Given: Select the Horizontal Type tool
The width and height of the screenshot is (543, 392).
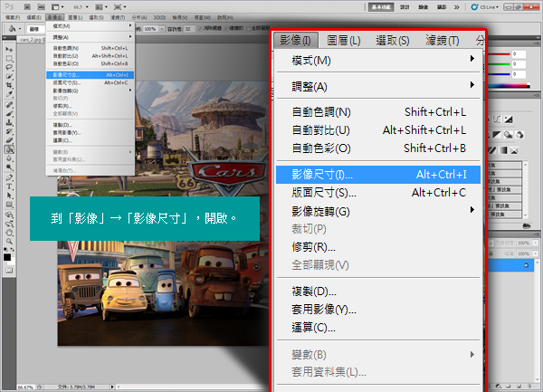Looking at the screenshot, I should pyautogui.click(x=9, y=186).
